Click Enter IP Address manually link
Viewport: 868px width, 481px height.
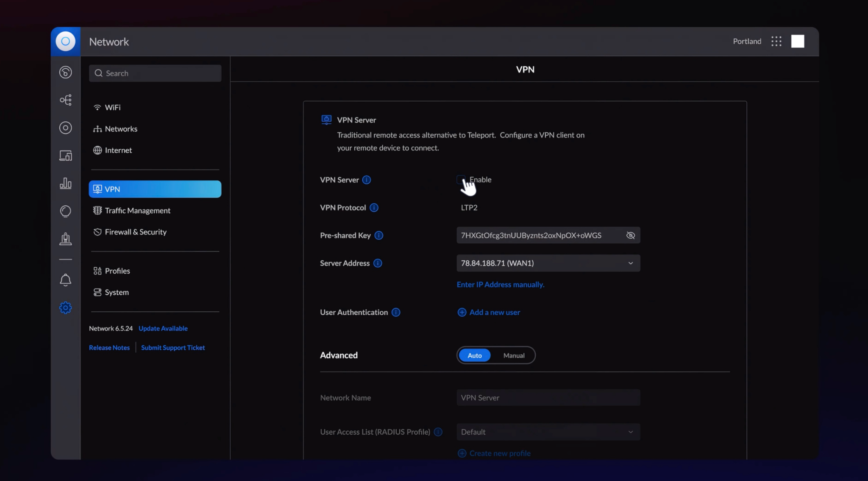tap(500, 285)
